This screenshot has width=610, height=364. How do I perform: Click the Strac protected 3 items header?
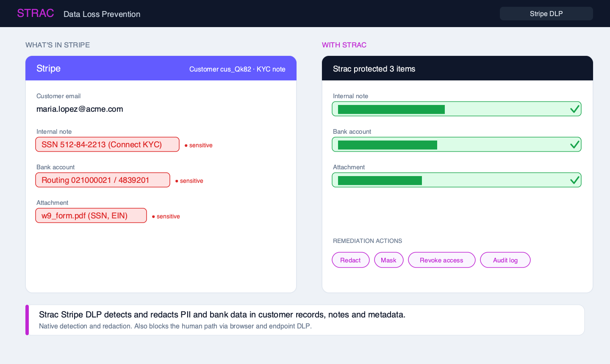click(374, 69)
